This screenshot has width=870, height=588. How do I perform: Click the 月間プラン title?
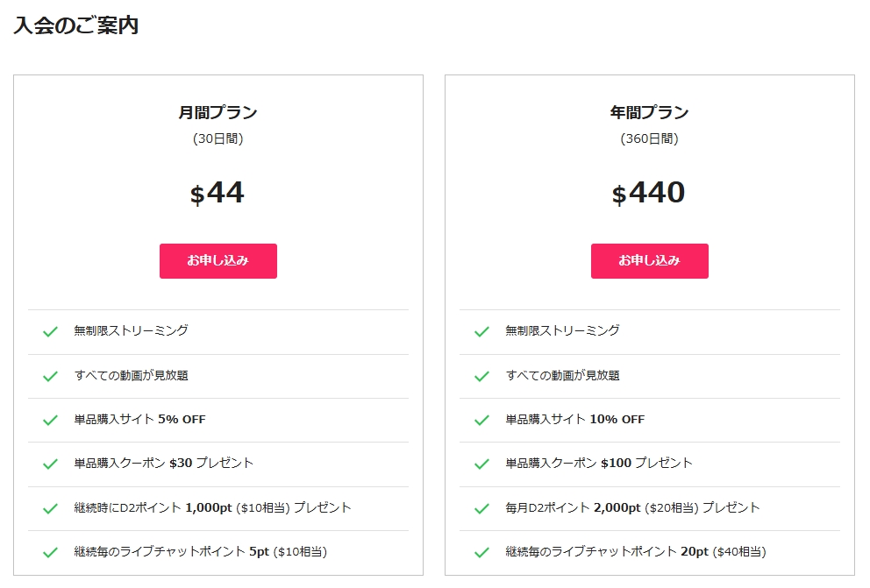(217, 112)
